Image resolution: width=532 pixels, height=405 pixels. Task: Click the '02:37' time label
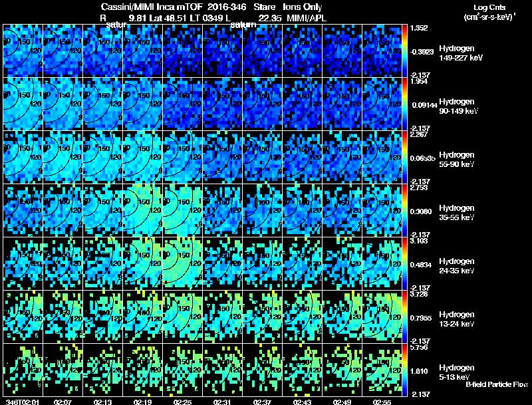[x=262, y=402]
